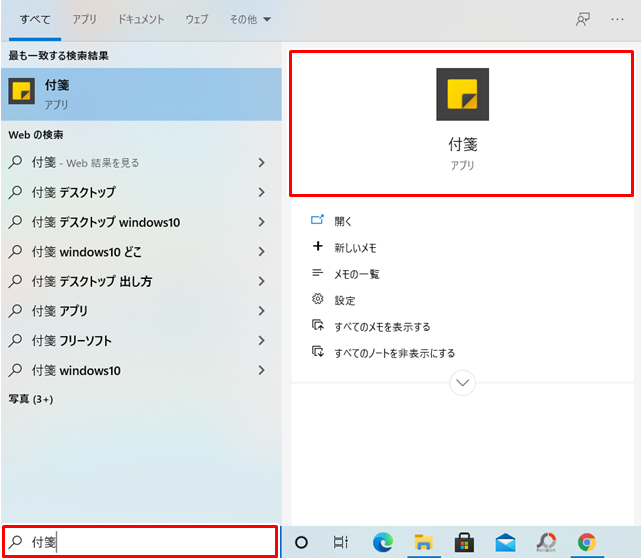
Task: Expand arrow for 付箋 デスクトップ windows10
Action: 262,222
